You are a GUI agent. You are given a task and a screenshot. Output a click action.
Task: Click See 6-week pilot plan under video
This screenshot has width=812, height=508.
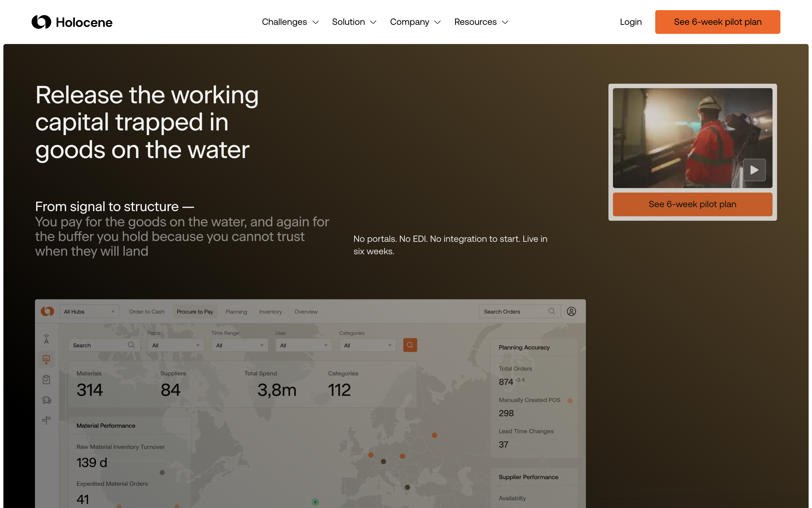[692, 204]
